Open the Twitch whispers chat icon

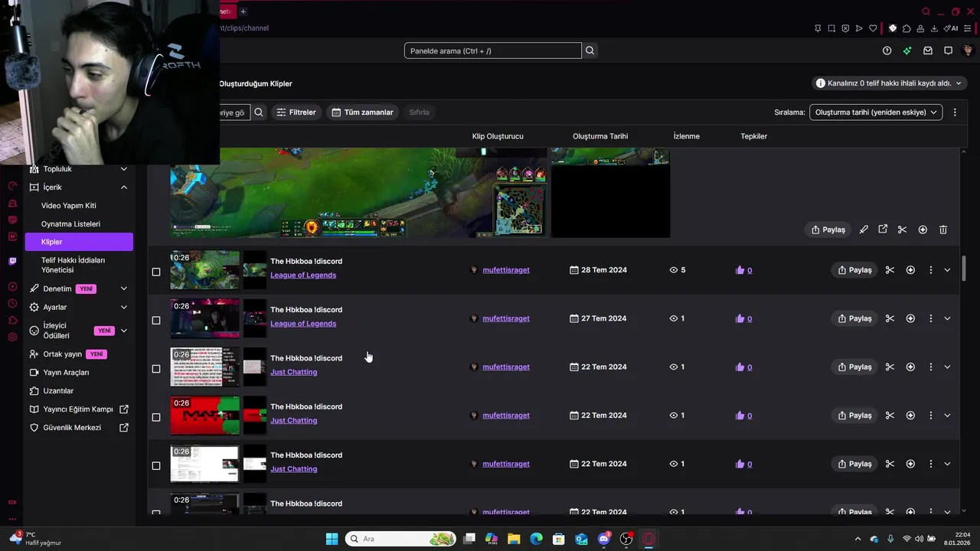tap(948, 51)
